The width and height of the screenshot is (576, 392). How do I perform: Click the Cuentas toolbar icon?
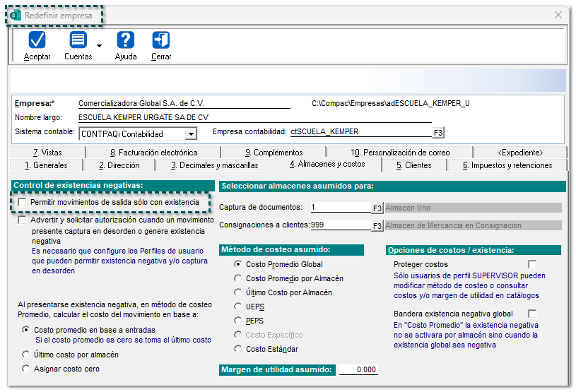coord(78,41)
